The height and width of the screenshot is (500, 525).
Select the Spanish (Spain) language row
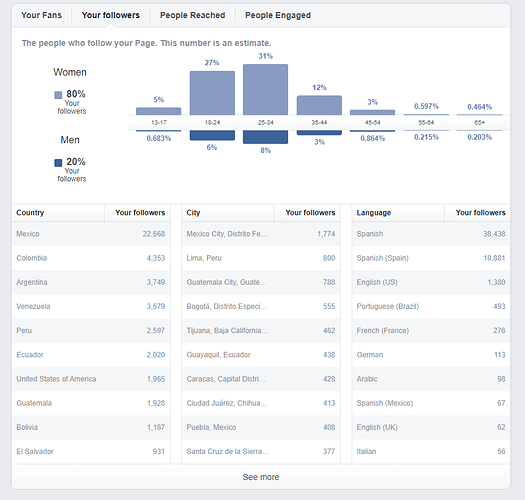[x=431, y=258]
